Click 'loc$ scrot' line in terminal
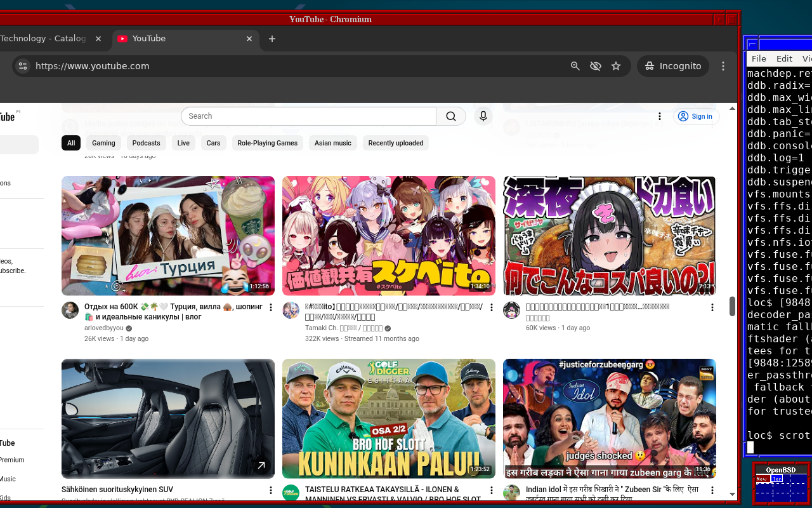Viewport: 812px width, 508px height. pyautogui.click(x=779, y=435)
